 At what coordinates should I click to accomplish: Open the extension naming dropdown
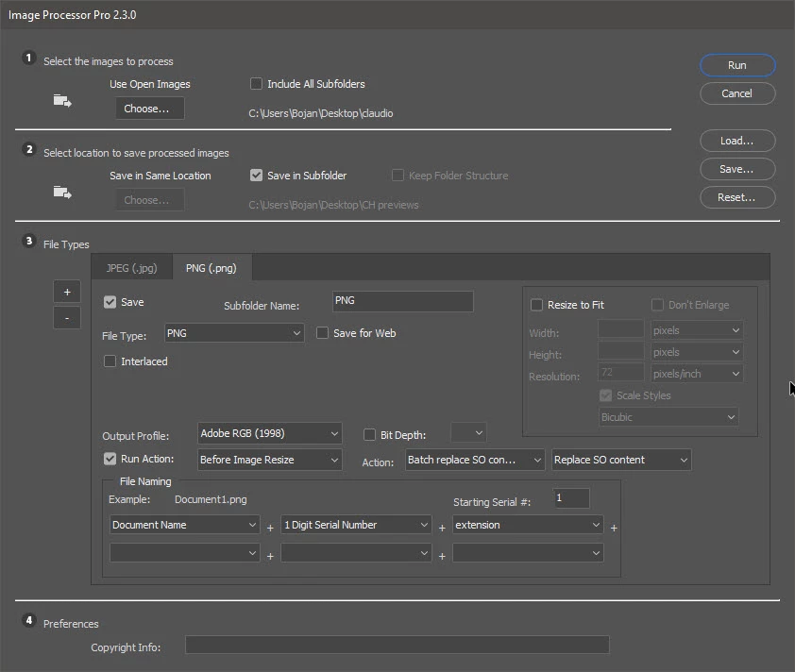[528, 525]
